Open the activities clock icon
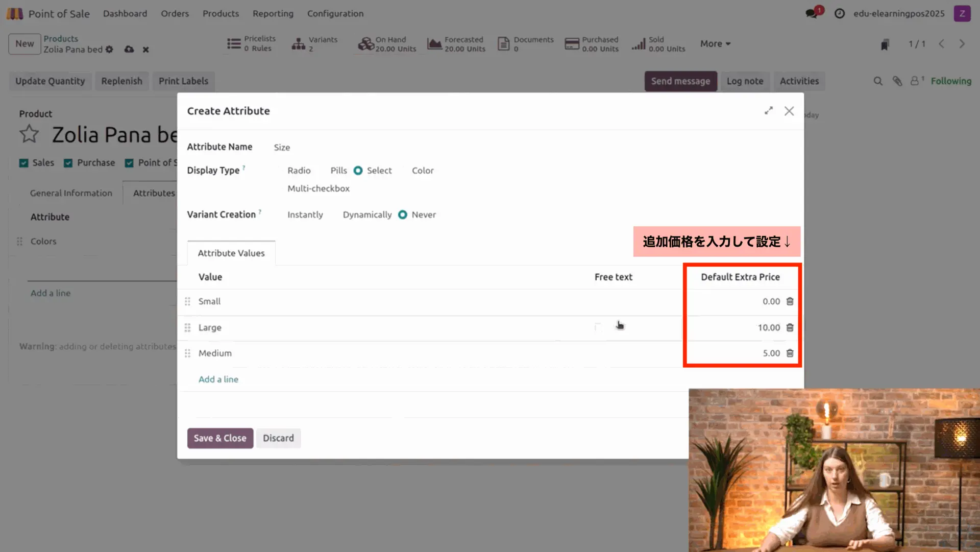This screenshot has width=980, height=552. point(839,14)
